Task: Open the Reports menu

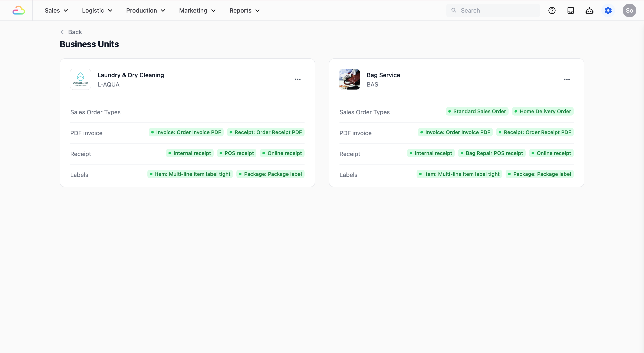Action: (244, 10)
